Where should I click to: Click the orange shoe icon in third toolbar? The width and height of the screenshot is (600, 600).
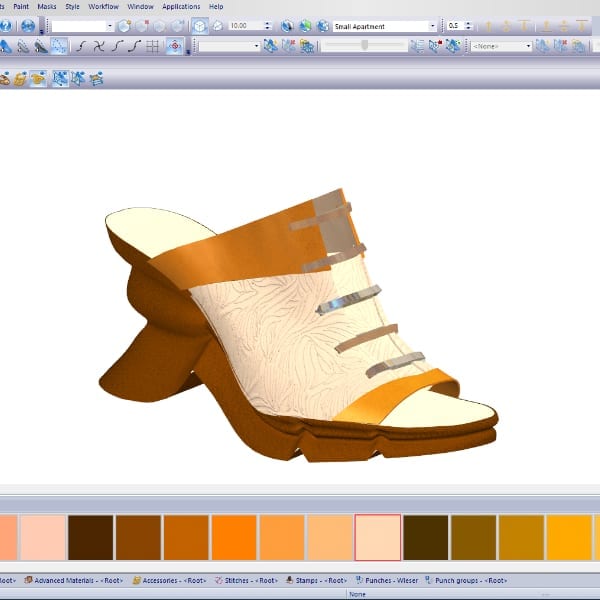point(38,78)
